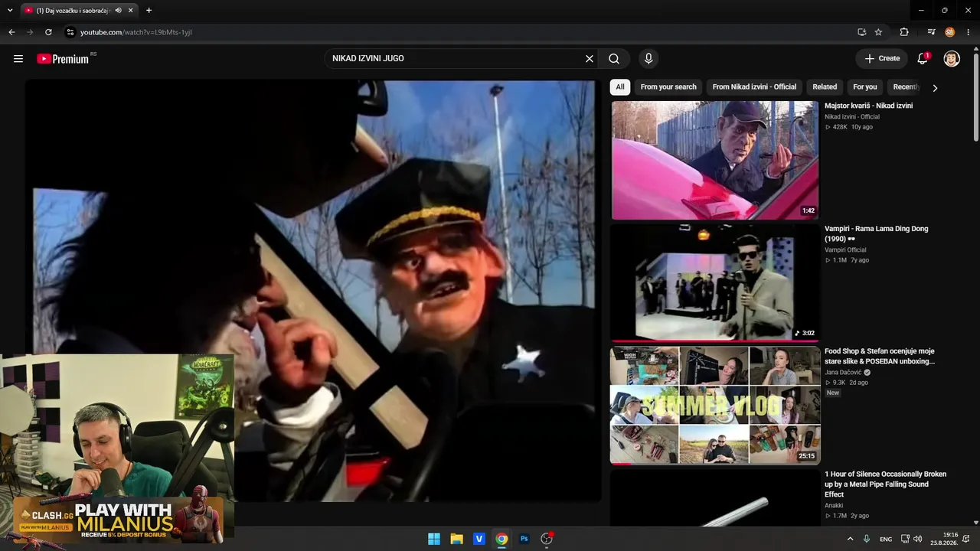Screen dimensions: 980x551
Task: View site information for youtube.com
Action: point(70,32)
